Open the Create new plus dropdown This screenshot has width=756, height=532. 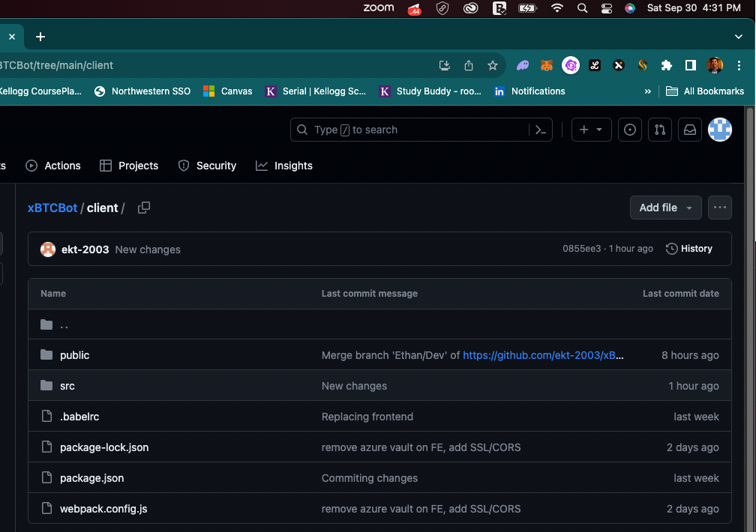tap(591, 130)
